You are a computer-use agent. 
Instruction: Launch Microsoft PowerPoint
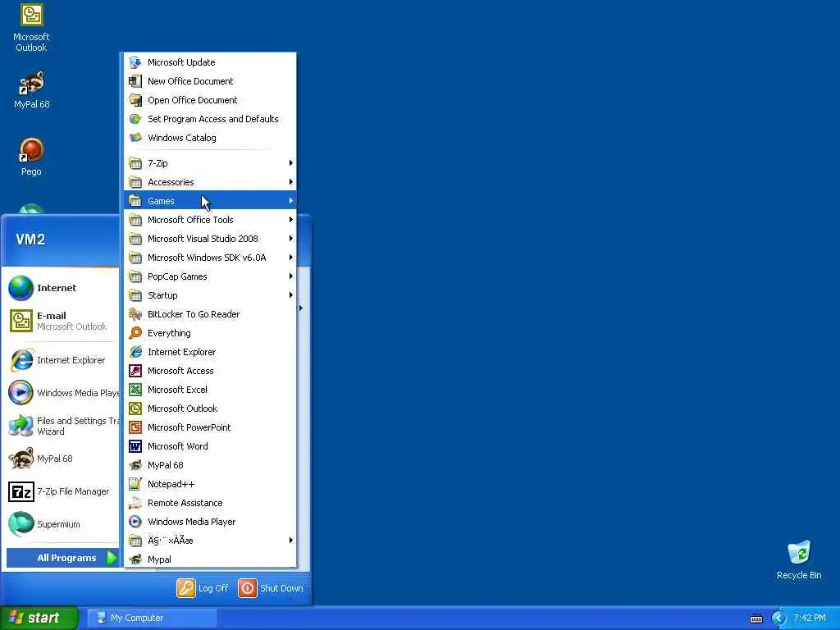tap(210, 427)
